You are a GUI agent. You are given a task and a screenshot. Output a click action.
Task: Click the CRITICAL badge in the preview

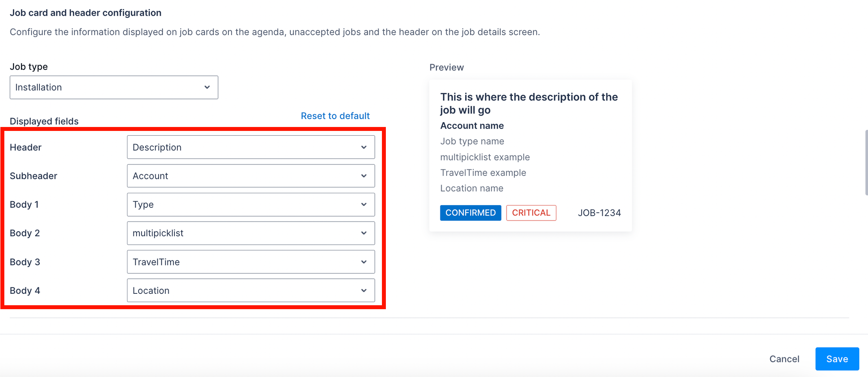(531, 213)
